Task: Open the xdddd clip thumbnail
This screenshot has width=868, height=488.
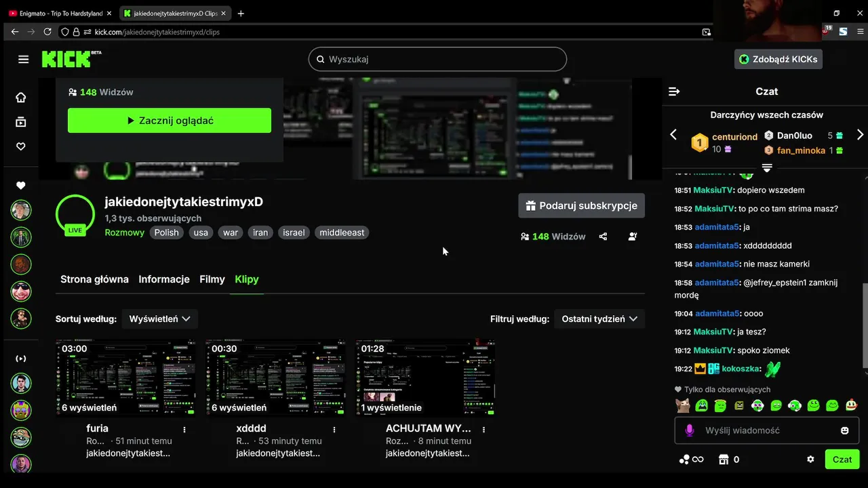Action: pos(275,378)
